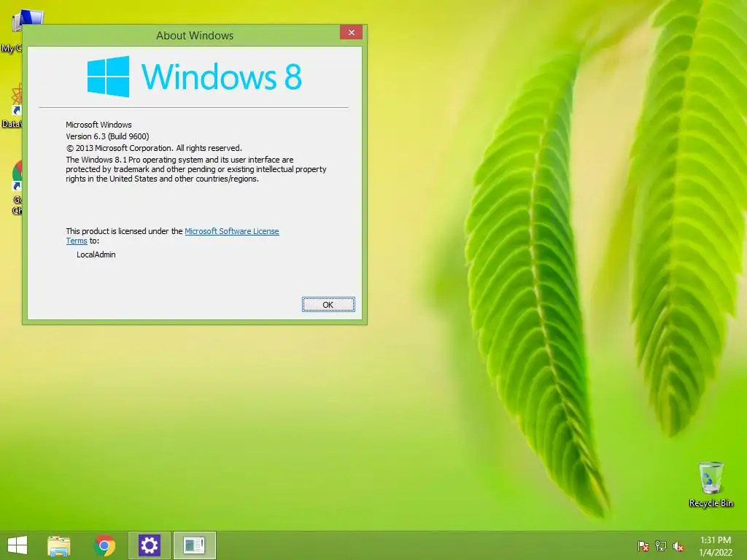
Task: Open the purple gear app on taskbar
Action: click(149, 545)
